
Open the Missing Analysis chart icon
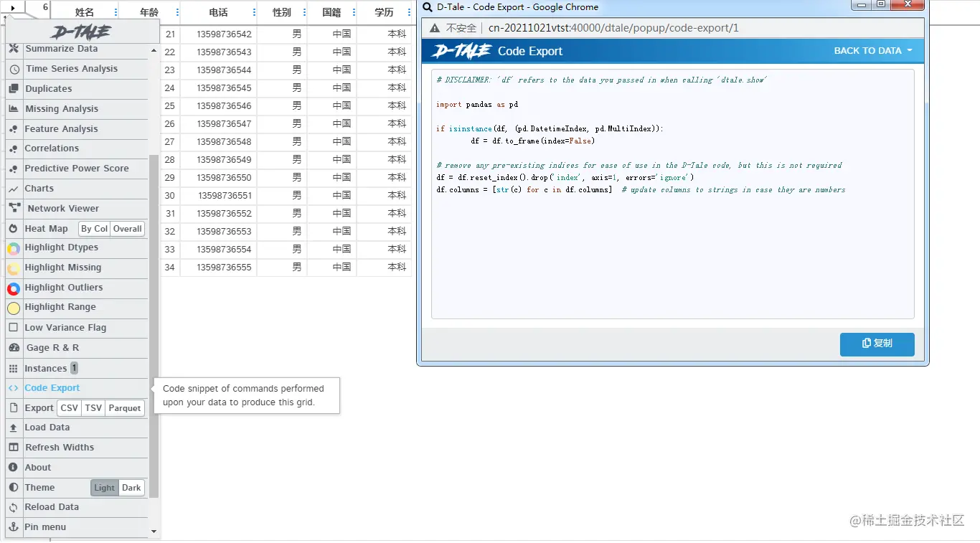[x=13, y=109]
